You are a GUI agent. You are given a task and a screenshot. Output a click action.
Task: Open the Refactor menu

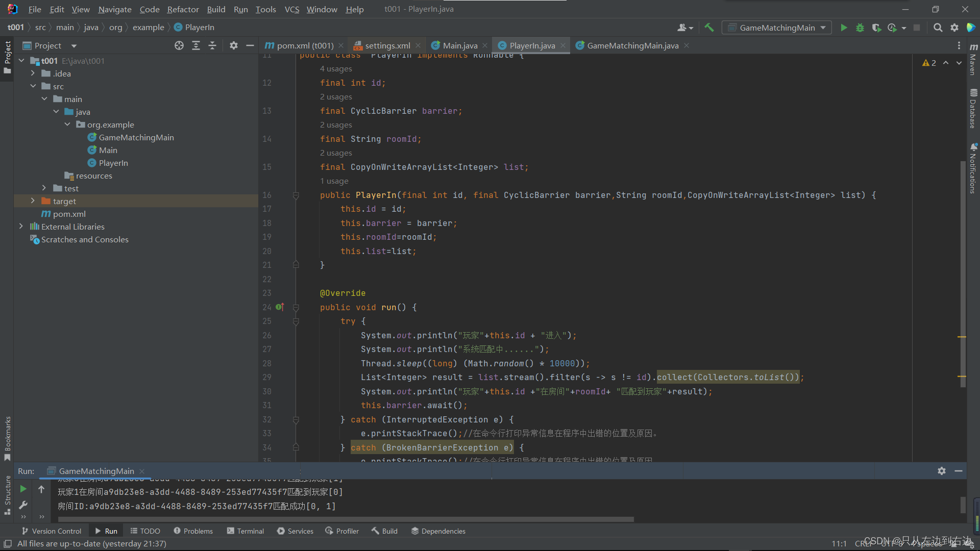pyautogui.click(x=183, y=9)
